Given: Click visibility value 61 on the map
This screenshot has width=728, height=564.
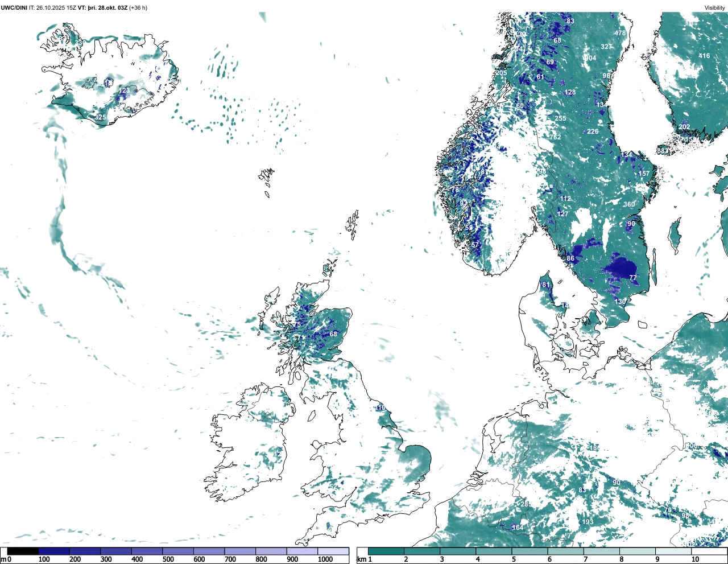Looking at the screenshot, I should (540, 77).
